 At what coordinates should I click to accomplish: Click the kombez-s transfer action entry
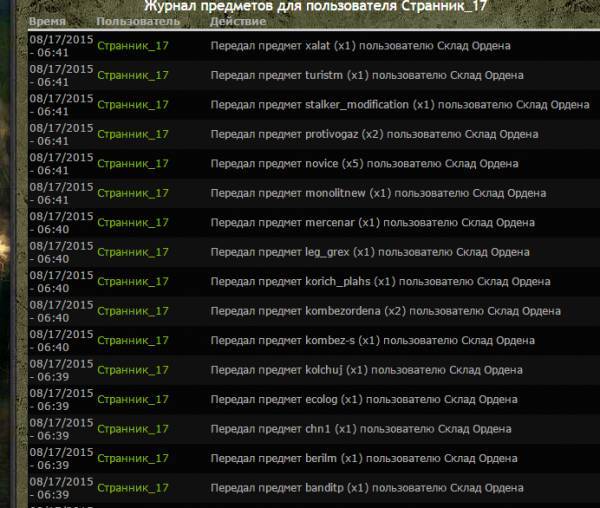371,340
